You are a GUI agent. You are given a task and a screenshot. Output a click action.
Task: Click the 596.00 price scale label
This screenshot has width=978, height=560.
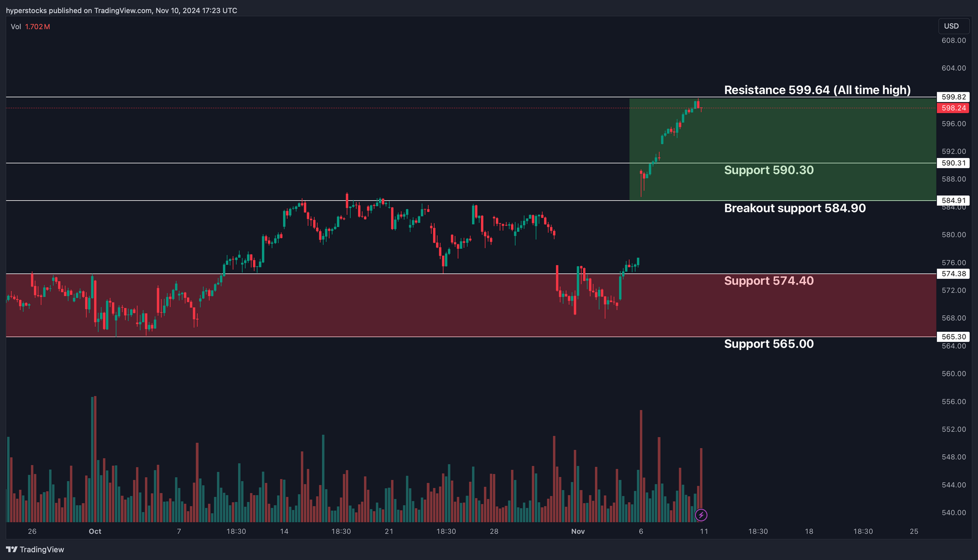(954, 124)
